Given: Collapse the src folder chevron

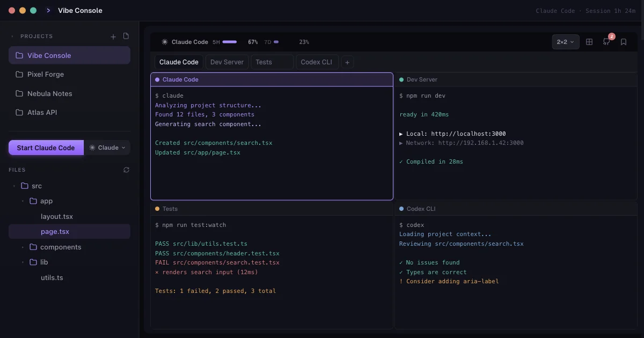Looking at the screenshot, I should [x=14, y=186].
